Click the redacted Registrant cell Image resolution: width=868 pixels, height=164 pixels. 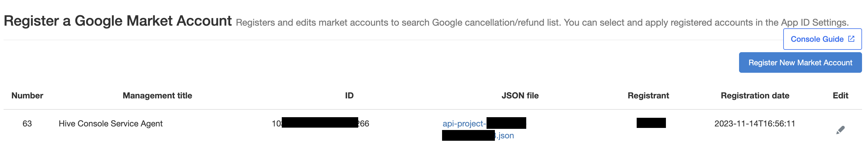[651, 123]
